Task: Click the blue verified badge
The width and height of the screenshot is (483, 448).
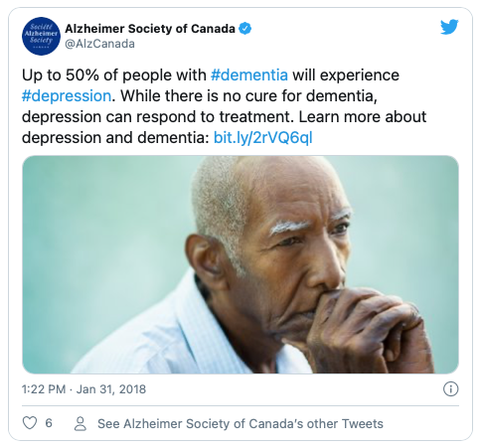Action: 245,29
